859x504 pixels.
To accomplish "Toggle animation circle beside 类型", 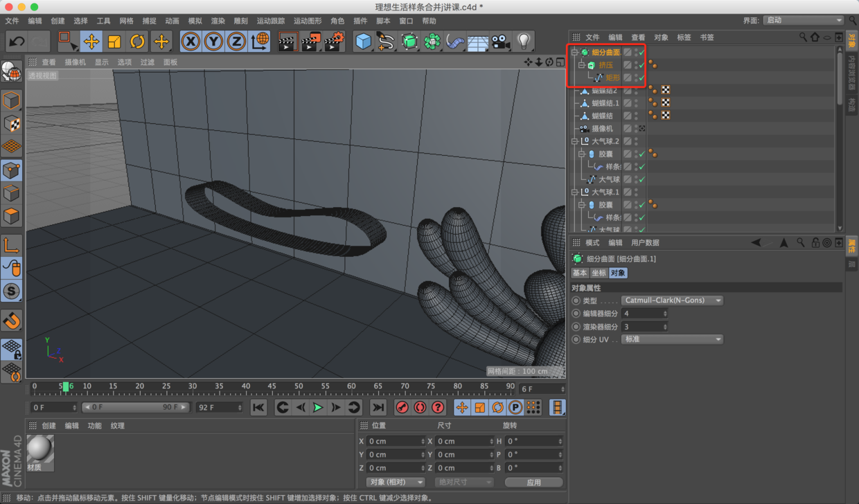I will click(576, 300).
